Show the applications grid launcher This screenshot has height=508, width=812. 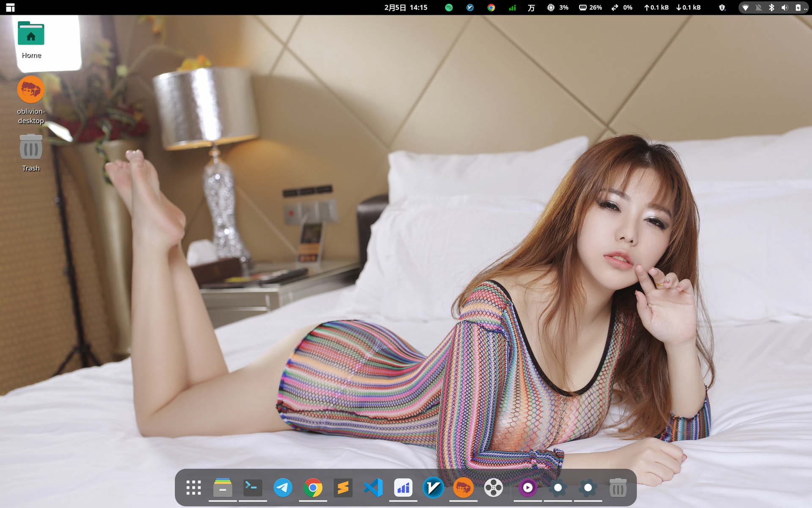click(193, 488)
